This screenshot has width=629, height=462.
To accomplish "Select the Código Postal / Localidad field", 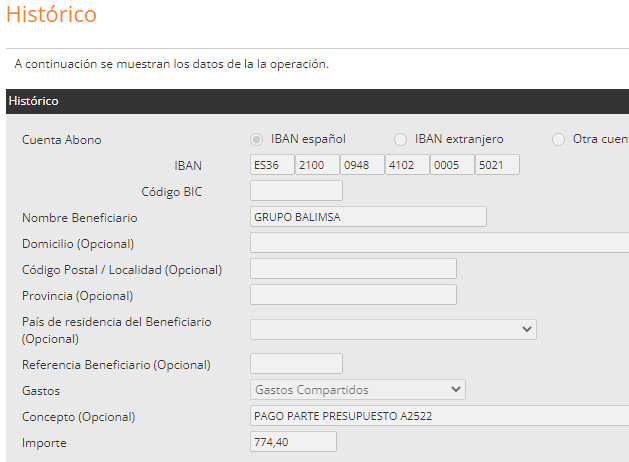I will (x=353, y=268).
